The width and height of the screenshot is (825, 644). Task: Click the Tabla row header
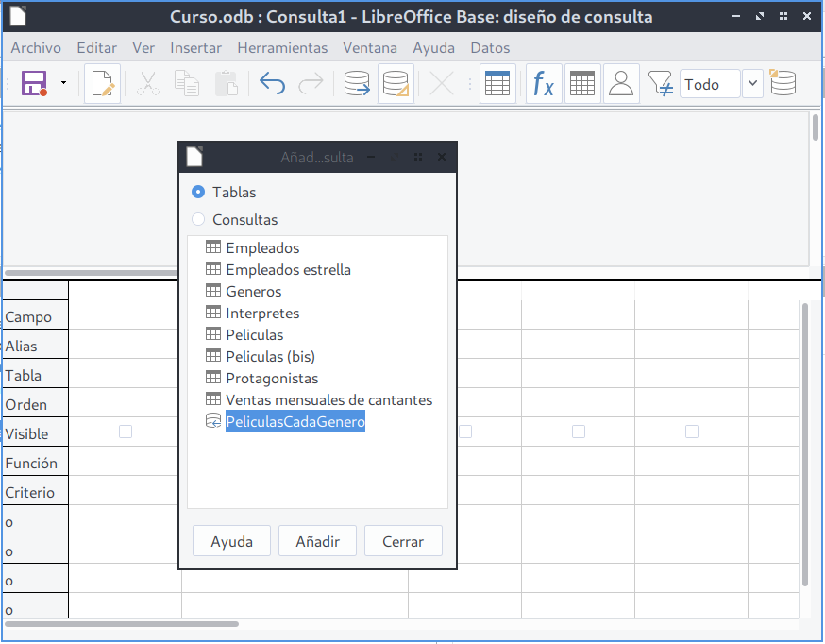pos(35,376)
